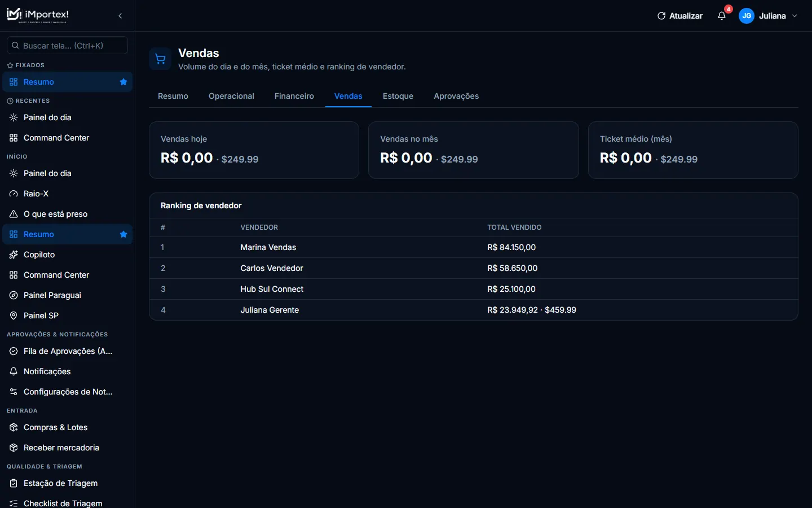This screenshot has height=508, width=812.
Task: Click total R$ 84.150,00
Action: point(511,247)
